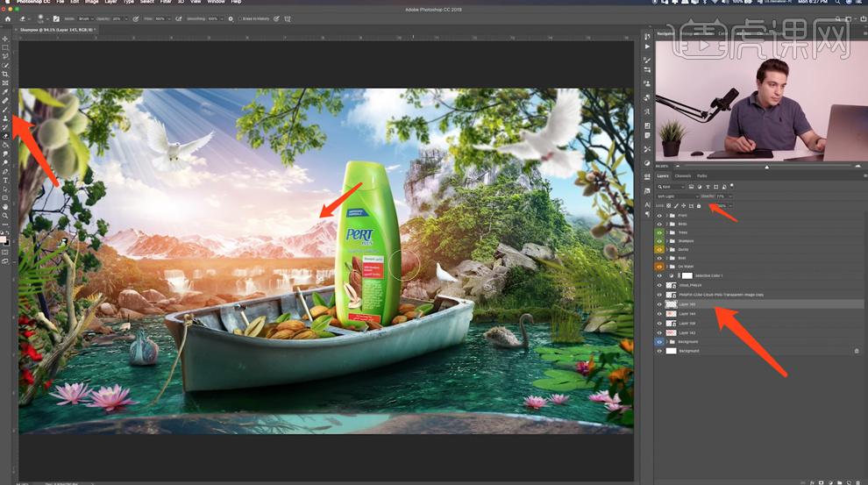Screen dimensions: 868x485
Task: Expand the Front layer group
Action: tap(666, 216)
